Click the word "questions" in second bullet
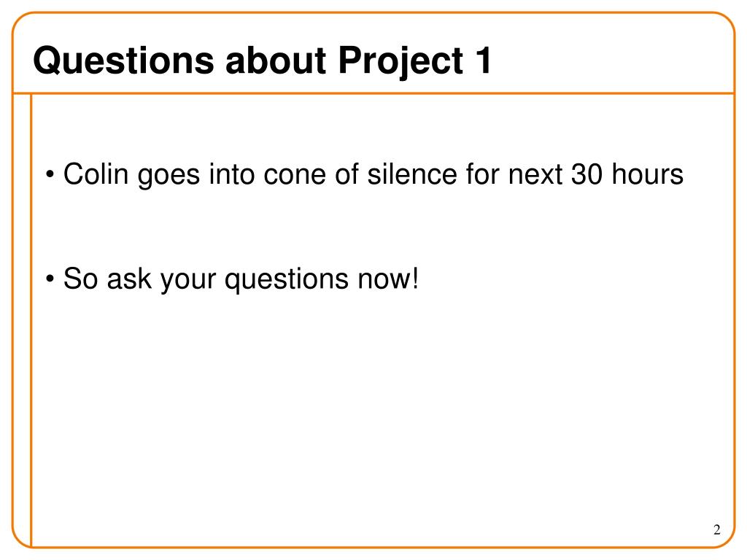747x560 pixels. (286, 281)
